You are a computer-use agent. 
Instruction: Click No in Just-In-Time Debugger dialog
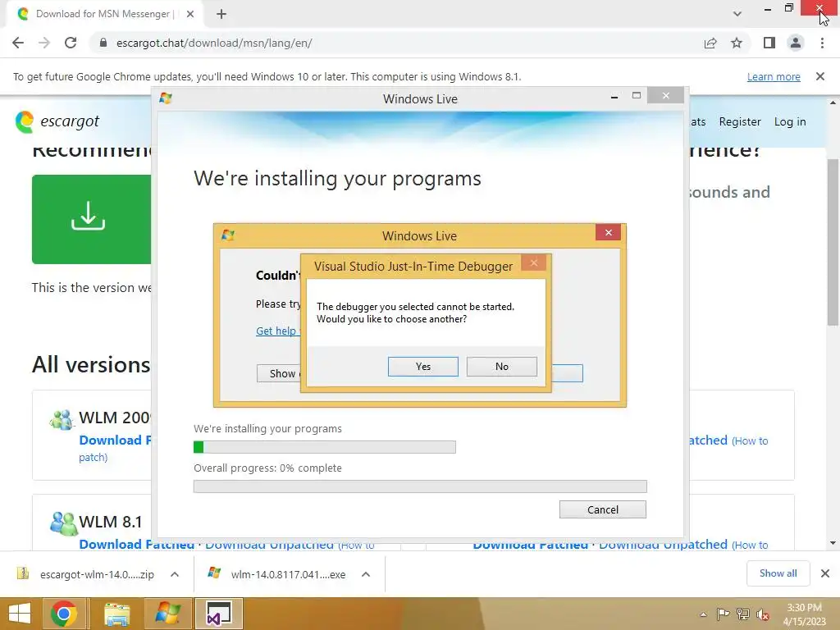501,367
